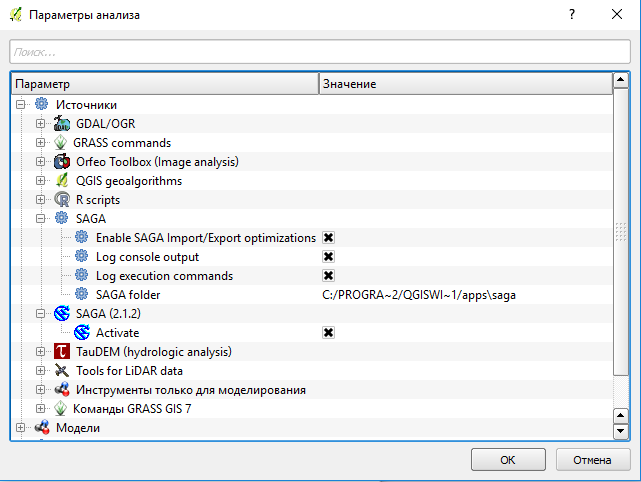Select the Log execution commands label
Image resolution: width=641 pixels, height=482 pixels.
[x=164, y=276]
